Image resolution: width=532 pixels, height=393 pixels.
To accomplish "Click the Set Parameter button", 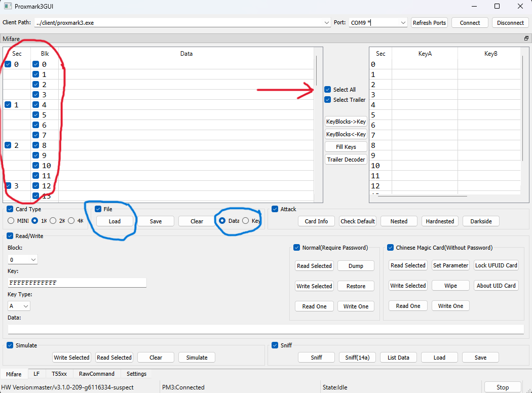I will click(x=450, y=265).
